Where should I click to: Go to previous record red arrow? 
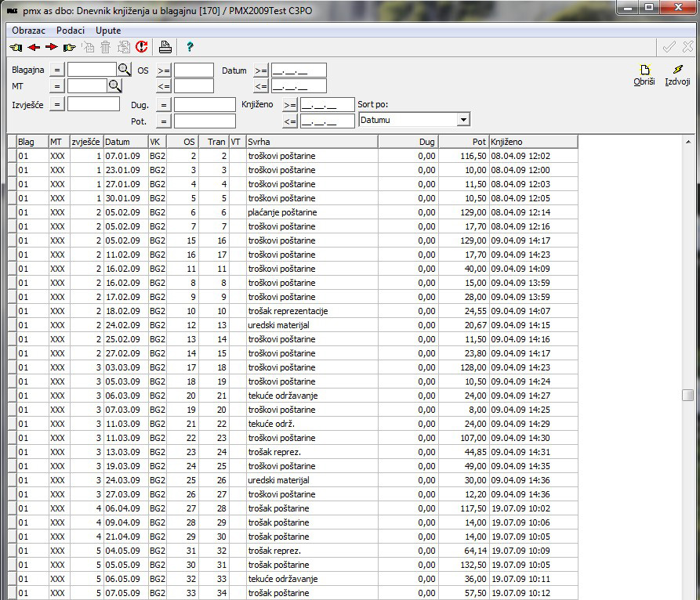(x=34, y=47)
